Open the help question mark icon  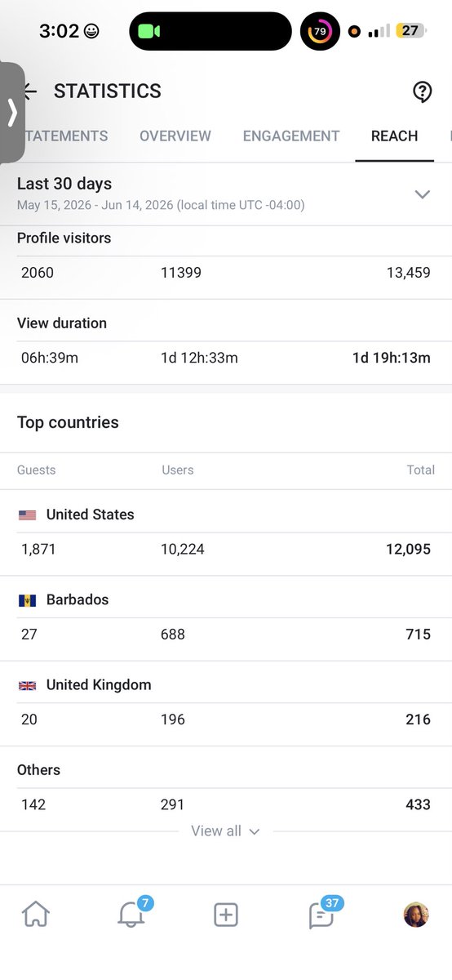point(422,91)
